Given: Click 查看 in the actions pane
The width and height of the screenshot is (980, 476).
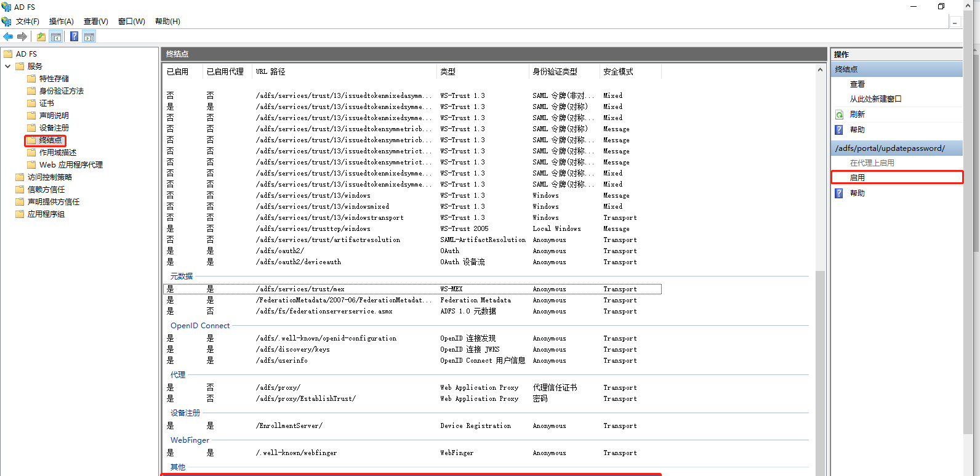Looking at the screenshot, I should click(x=857, y=84).
